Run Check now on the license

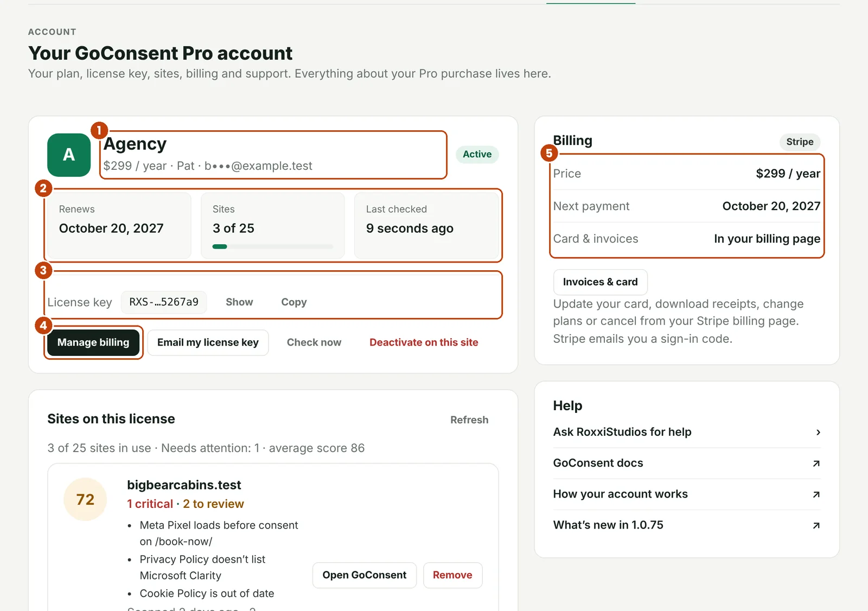[x=314, y=342]
